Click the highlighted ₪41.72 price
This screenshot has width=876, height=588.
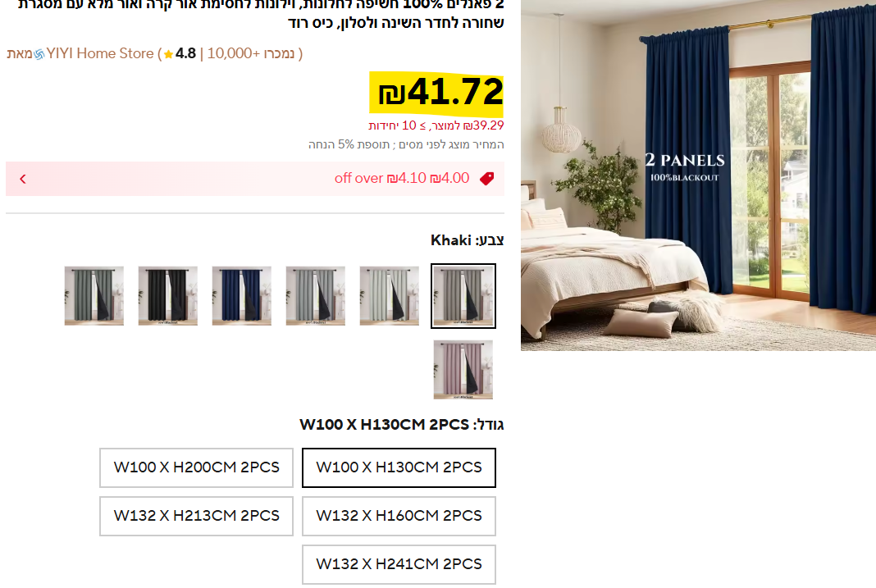[436, 93]
